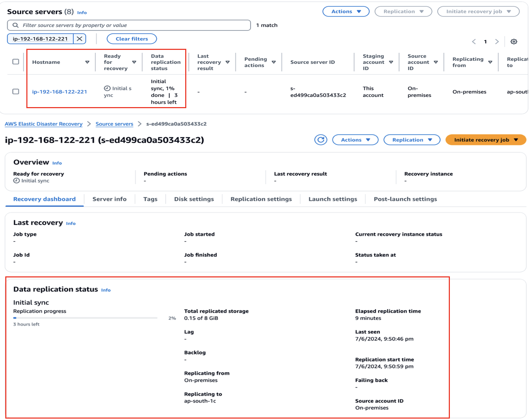Go to the next page of source servers
The height and width of the screenshot is (420, 530).
[497, 41]
